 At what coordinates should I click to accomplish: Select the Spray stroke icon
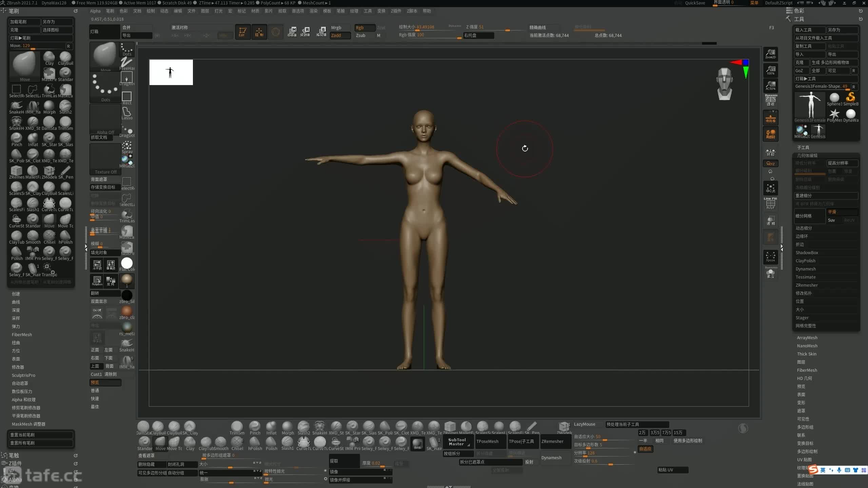click(x=127, y=147)
